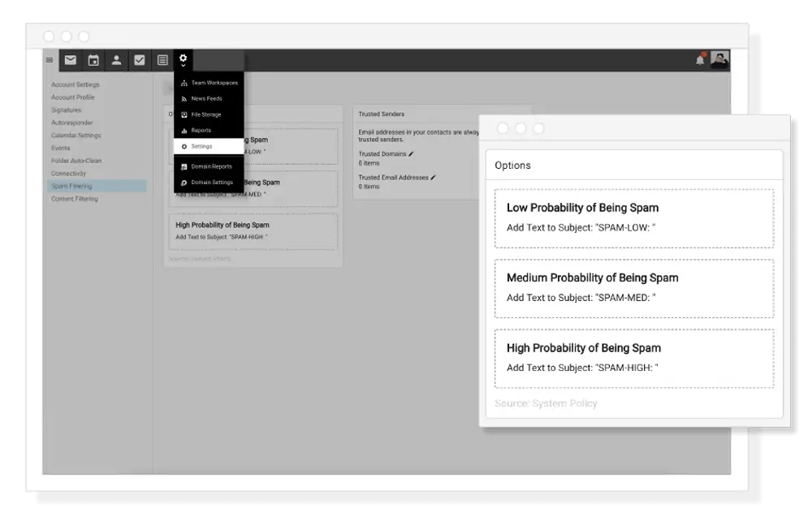Toggle the hamburger navigation menu
812x521 pixels.
[50, 60]
